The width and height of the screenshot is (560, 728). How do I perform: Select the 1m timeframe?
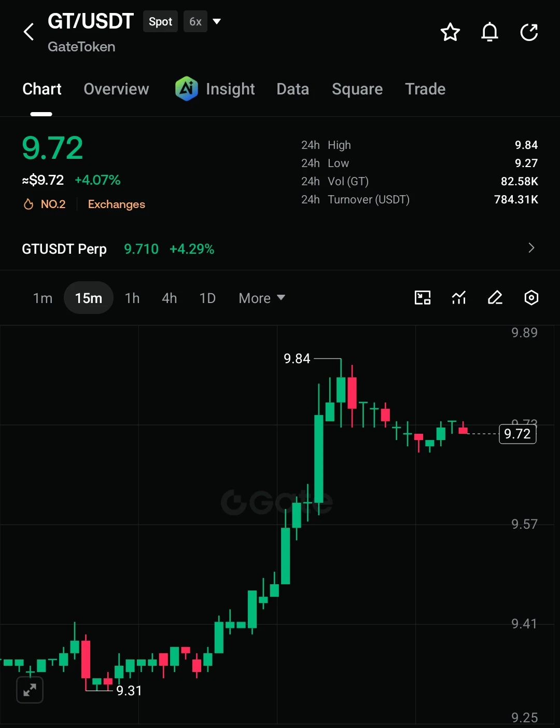pos(43,298)
